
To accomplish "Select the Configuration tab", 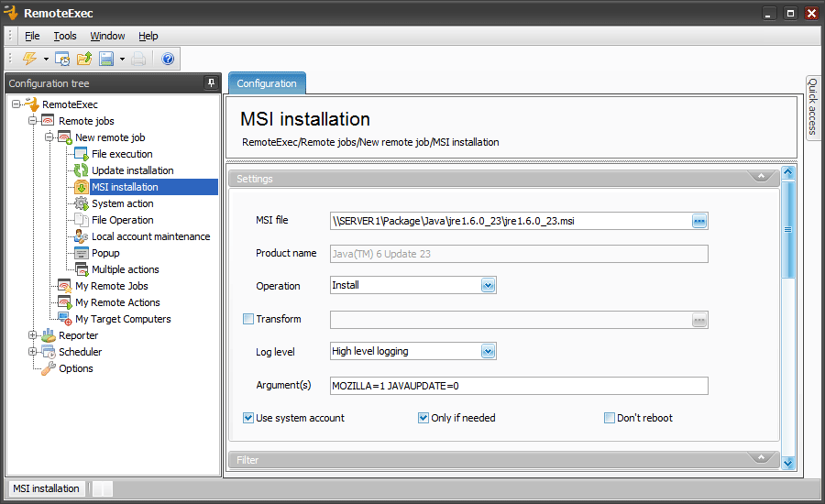I will coord(267,83).
